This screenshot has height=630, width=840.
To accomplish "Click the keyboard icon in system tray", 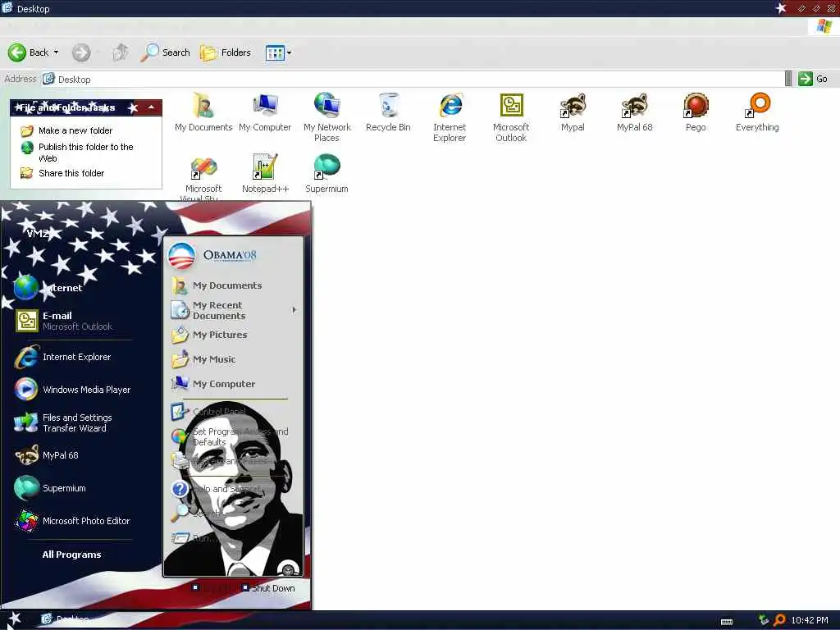I will click(727, 622).
